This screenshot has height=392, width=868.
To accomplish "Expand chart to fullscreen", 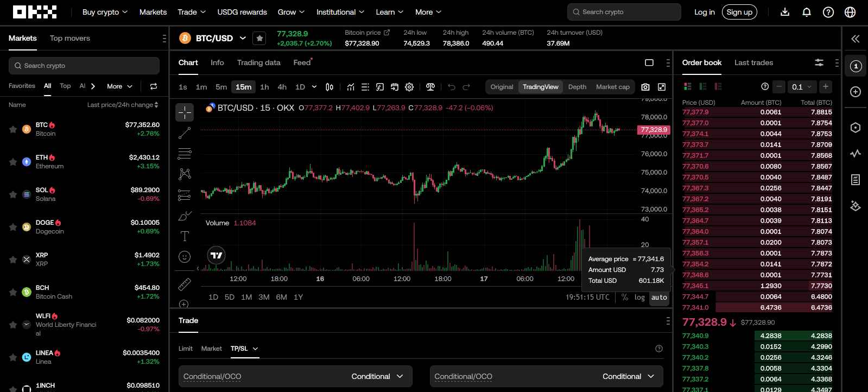I will pyautogui.click(x=662, y=87).
